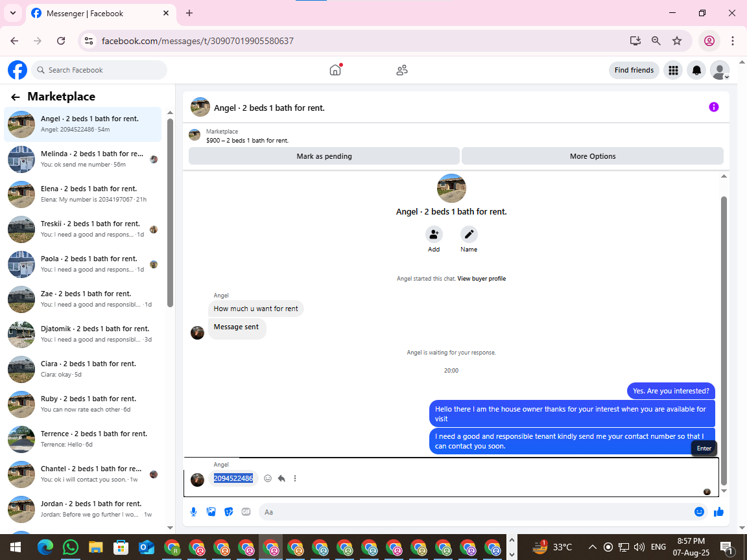Click the More Options button
The width and height of the screenshot is (747, 560).
[593, 156]
